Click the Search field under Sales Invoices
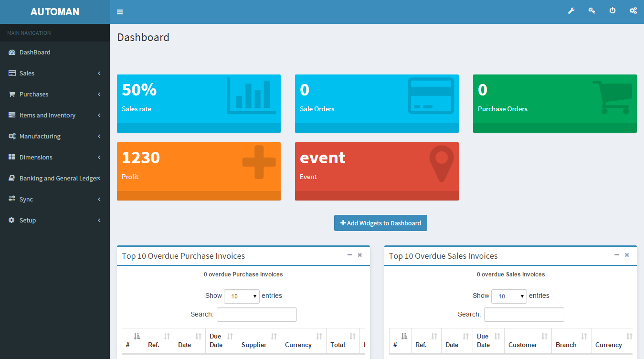Screen dimensions: 644x359 coord(524,314)
